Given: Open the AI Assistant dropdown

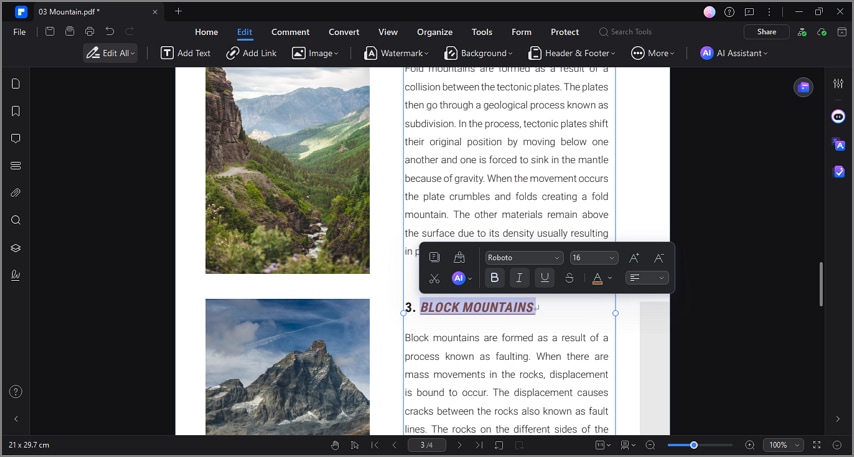Looking at the screenshot, I should [734, 53].
